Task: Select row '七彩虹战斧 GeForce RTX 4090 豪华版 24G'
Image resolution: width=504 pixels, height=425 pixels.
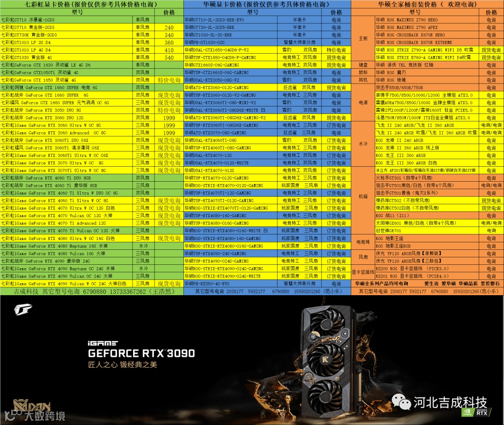Action: 91,261
